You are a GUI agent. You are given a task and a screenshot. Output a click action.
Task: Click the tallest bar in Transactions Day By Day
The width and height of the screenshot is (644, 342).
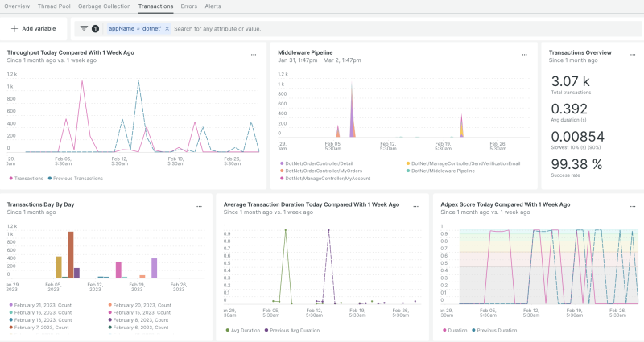click(70, 254)
